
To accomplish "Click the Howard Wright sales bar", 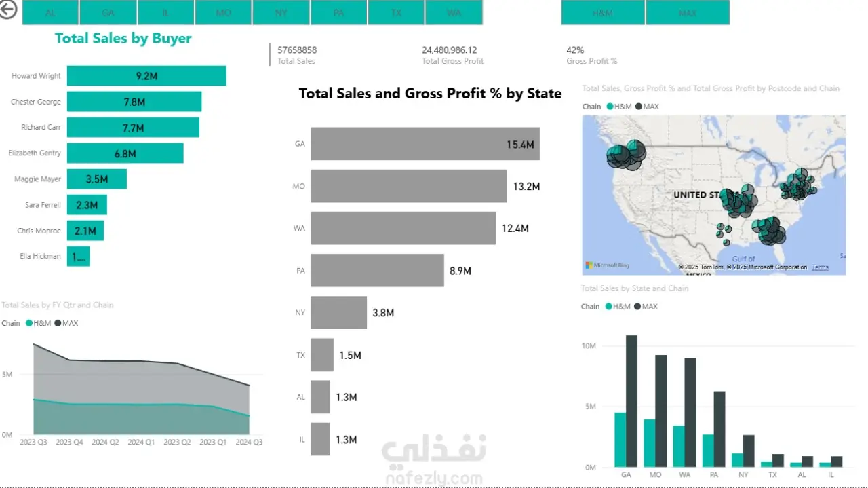I will click(x=146, y=76).
